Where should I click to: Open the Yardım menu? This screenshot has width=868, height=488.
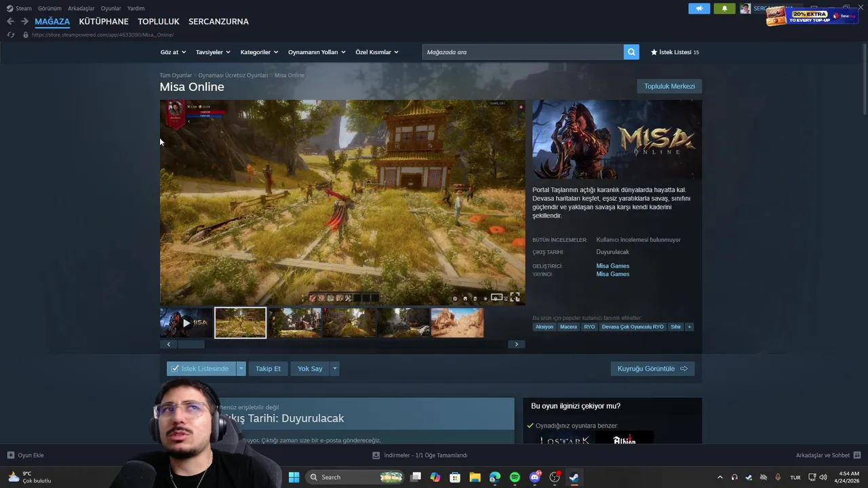coord(136,8)
